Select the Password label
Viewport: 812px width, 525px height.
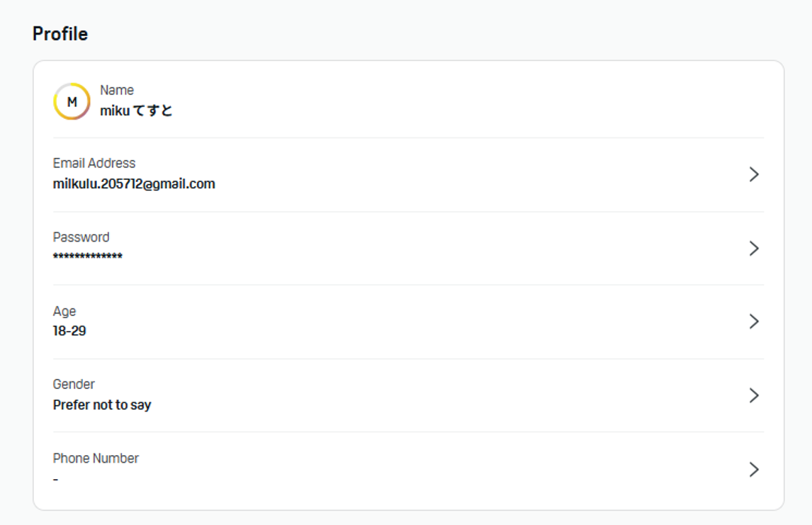coord(81,237)
